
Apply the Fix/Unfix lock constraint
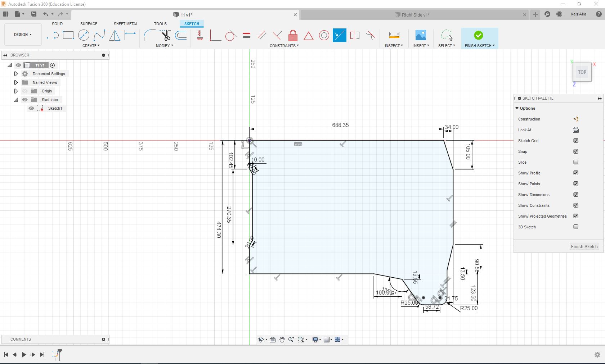click(293, 35)
